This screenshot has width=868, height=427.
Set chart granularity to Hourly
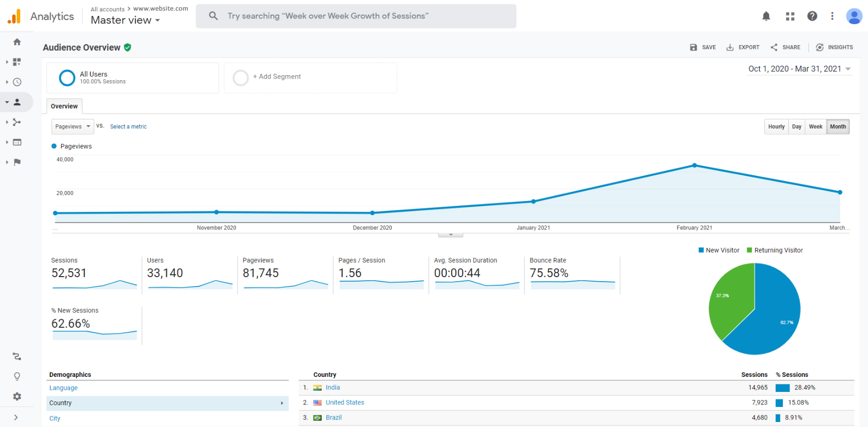[776, 127]
